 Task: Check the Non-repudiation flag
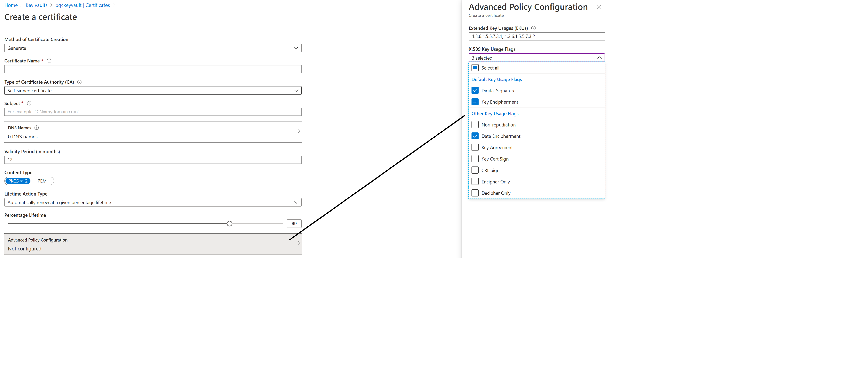[x=475, y=125]
